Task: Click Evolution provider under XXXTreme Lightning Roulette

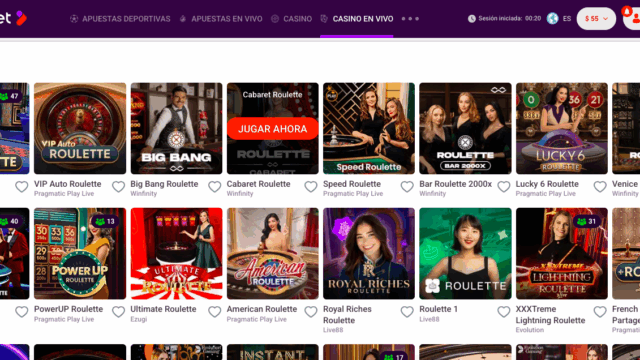Action: (529, 330)
